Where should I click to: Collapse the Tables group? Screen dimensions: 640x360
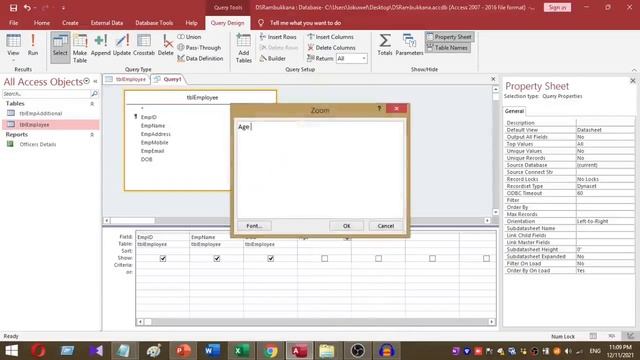tap(92, 104)
